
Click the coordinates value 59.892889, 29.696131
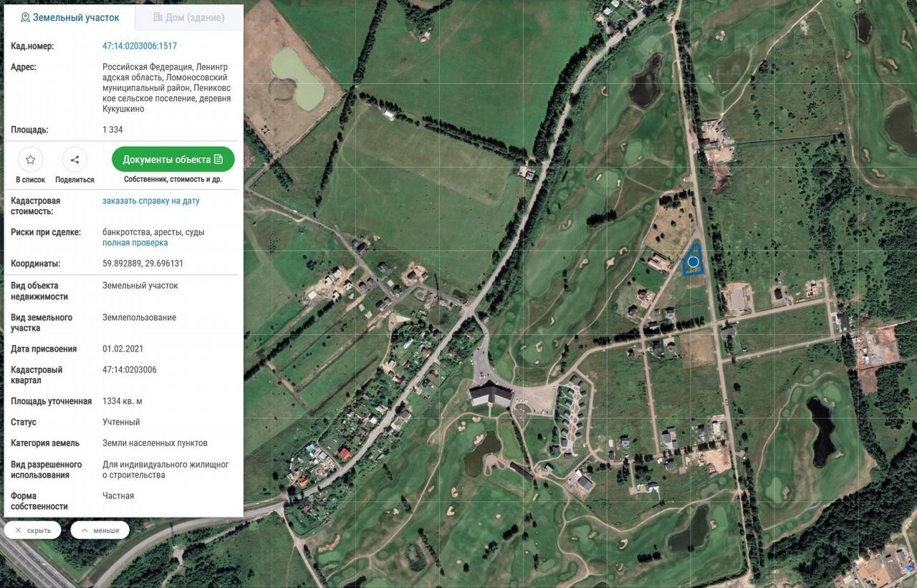click(143, 264)
